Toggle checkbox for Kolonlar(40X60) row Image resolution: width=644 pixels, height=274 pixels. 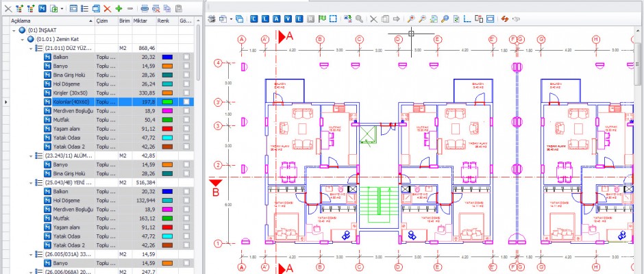[186, 101]
